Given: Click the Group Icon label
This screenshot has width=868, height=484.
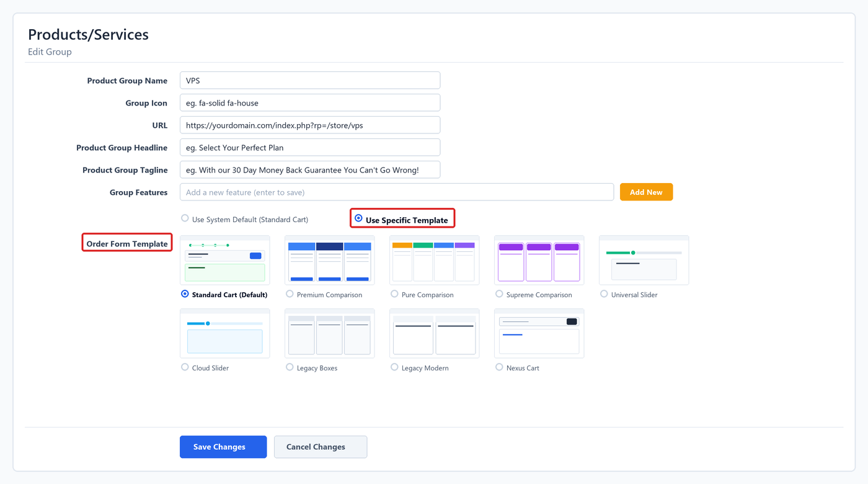Looking at the screenshot, I should [x=146, y=103].
